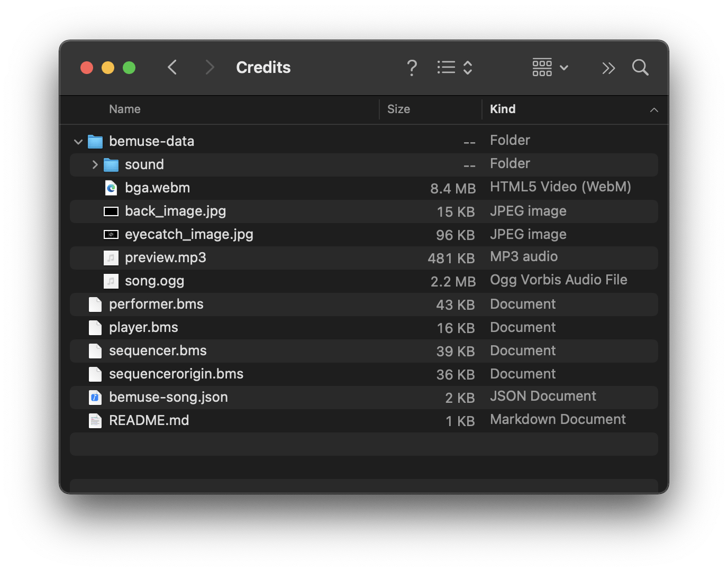Image resolution: width=728 pixels, height=572 pixels.
Task: Click the back_image.jpg thumbnail icon
Action: point(111,211)
